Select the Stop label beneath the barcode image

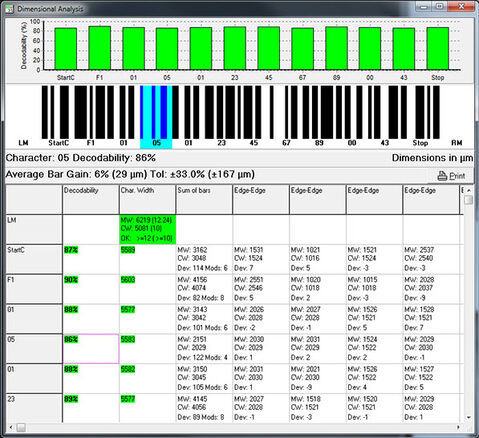420,143
